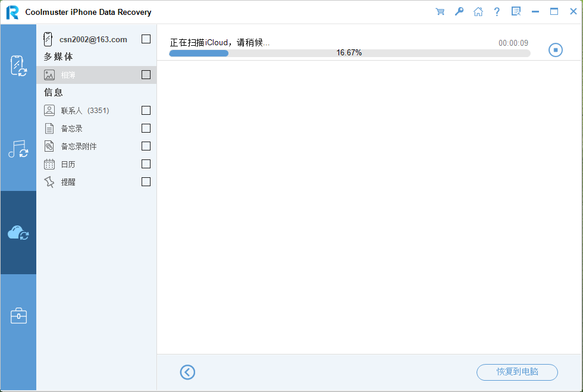Click the 多媒体 section header
Screen dimensions: 583x392
[x=58, y=57]
